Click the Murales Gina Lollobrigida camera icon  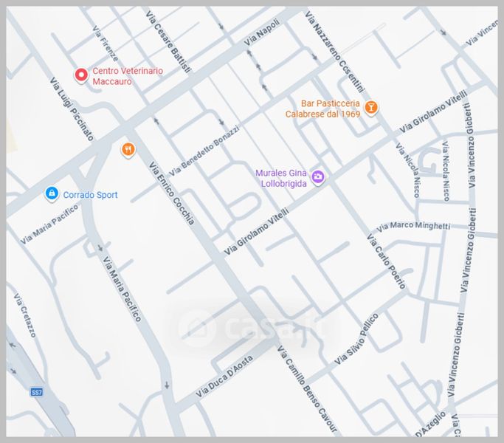[318, 177]
